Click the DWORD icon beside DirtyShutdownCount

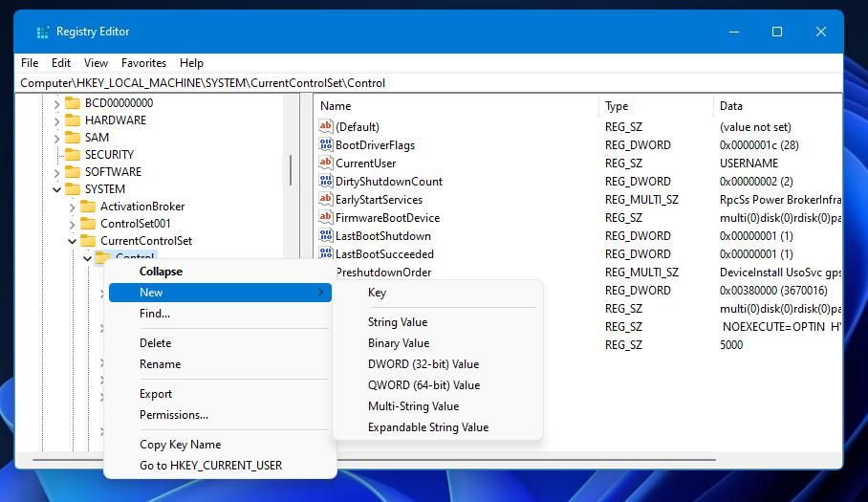tap(325, 181)
